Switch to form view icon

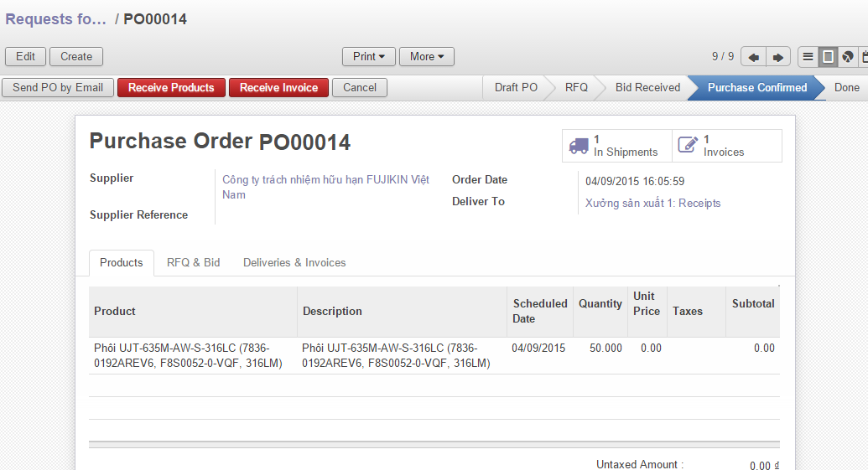[x=828, y=57]
